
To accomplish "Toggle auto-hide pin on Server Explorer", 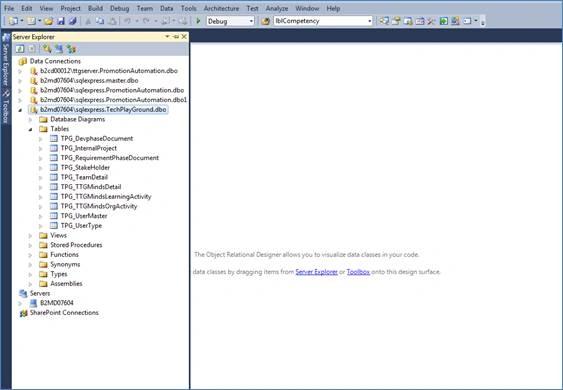I will (176, 37).
